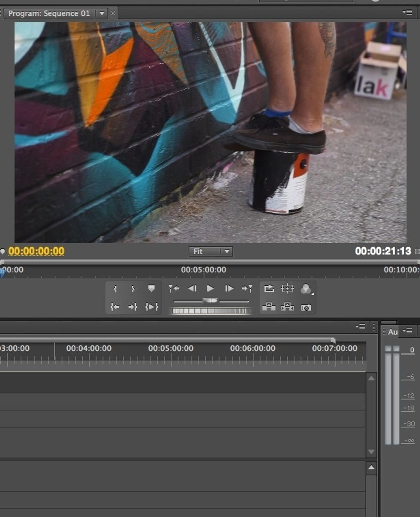Toggle Loop playback
The height and width of the screenshot is (517, 420).
click(x=269, y=288)
